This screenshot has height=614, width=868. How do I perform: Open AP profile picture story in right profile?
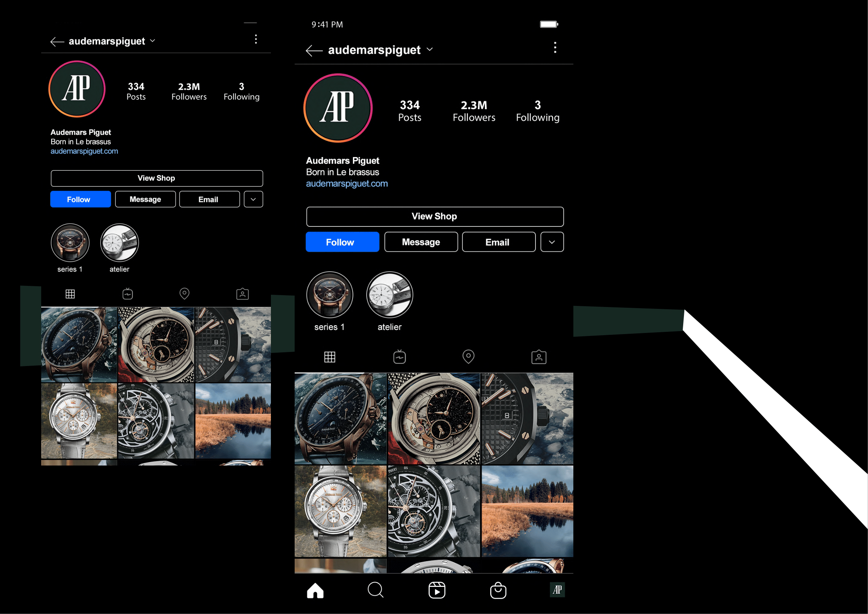point(338,108)
